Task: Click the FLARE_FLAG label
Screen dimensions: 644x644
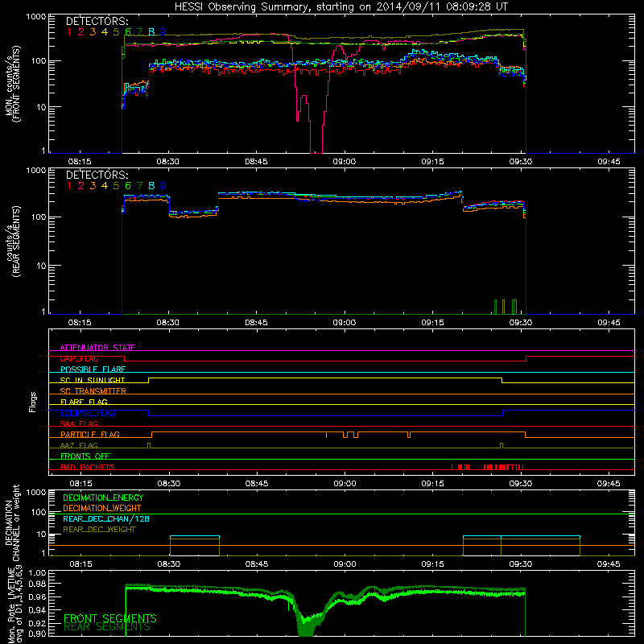Action: [84, 402]
